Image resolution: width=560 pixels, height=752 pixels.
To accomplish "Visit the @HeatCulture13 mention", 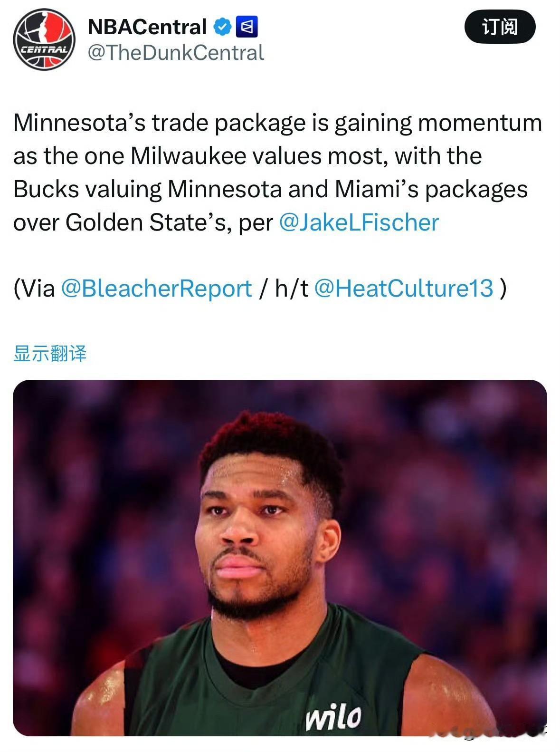I will click(x=404, y=289).
